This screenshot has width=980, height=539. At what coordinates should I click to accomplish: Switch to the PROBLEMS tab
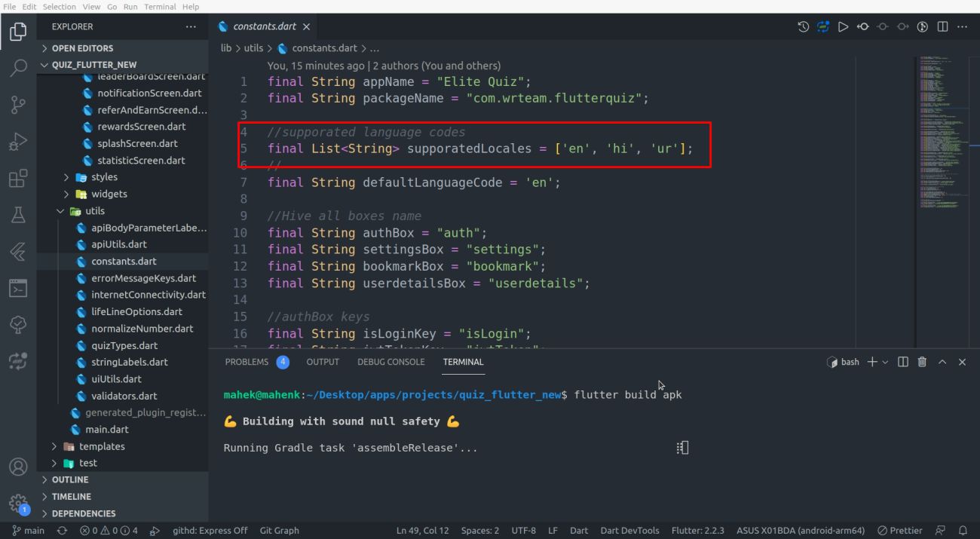(247, 362)
